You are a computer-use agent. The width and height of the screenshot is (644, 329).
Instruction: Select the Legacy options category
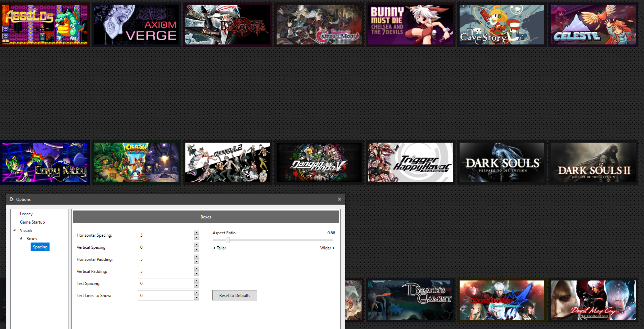point(26,214)
